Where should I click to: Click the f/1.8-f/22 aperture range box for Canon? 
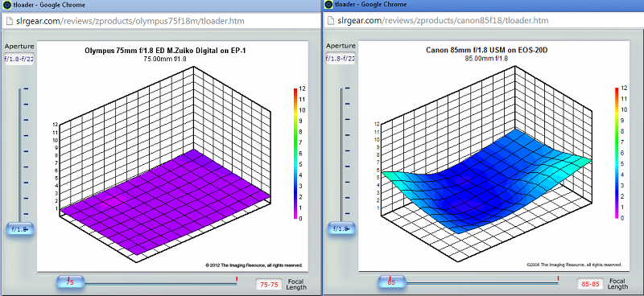pos(341,58)
